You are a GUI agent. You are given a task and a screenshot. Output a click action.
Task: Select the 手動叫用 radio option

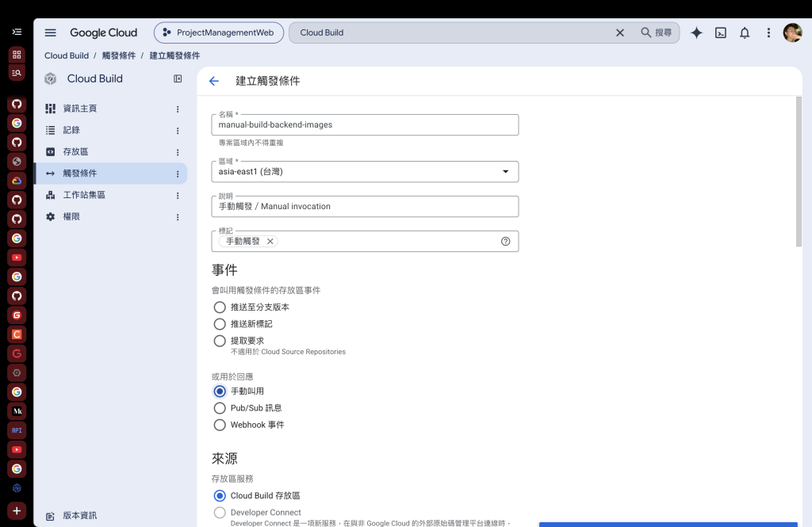pyautogui.click(x=220, y=391)
